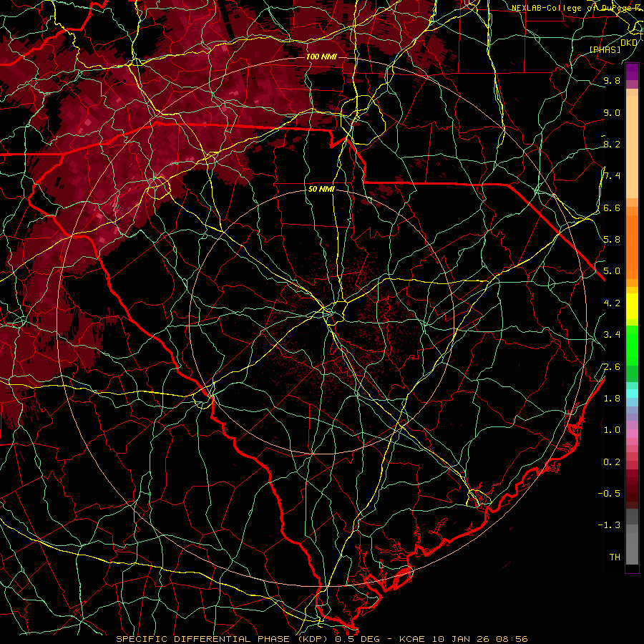Click the 1.8 value on the color scale
This screenshot has width=644, height=644.
point(612,399)
